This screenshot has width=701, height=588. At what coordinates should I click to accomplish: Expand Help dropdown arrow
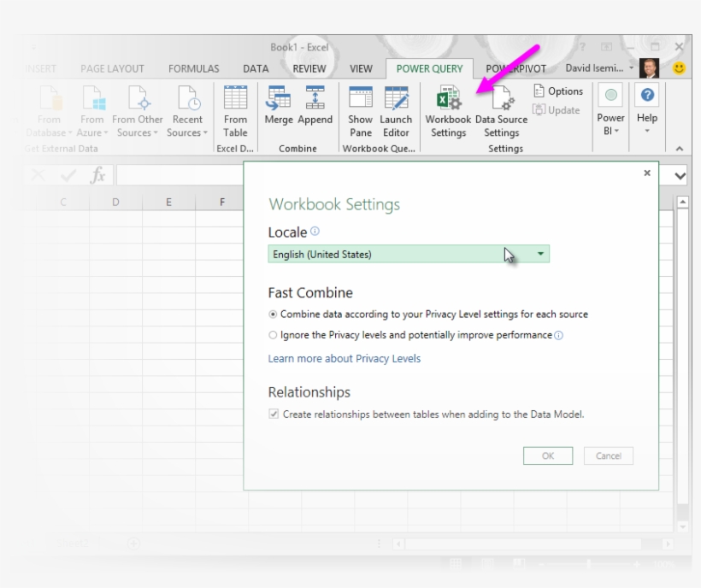647,131
